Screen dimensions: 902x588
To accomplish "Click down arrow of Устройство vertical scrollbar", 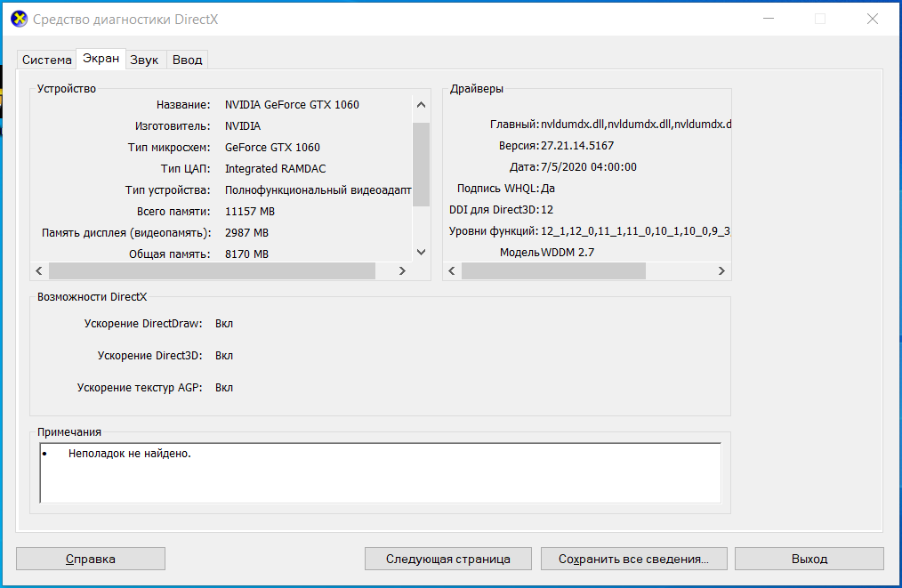I will click(421, 252).
